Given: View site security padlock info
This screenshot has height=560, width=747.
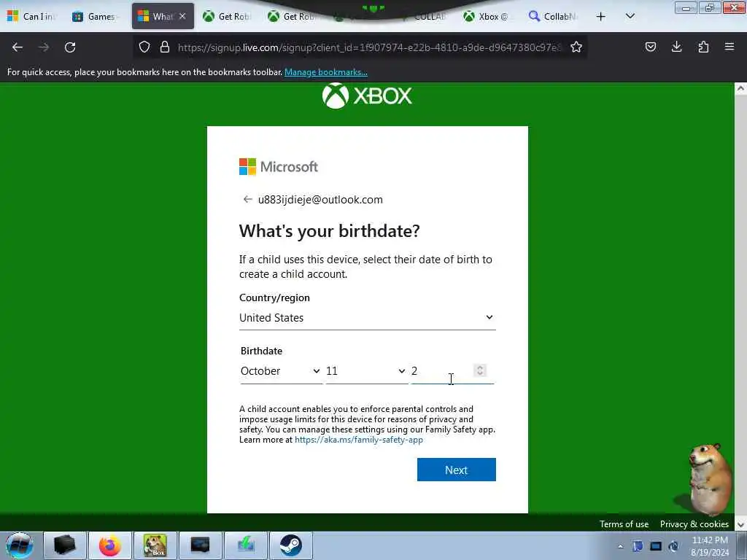Looking at the screenshot, I should [165, 47].
